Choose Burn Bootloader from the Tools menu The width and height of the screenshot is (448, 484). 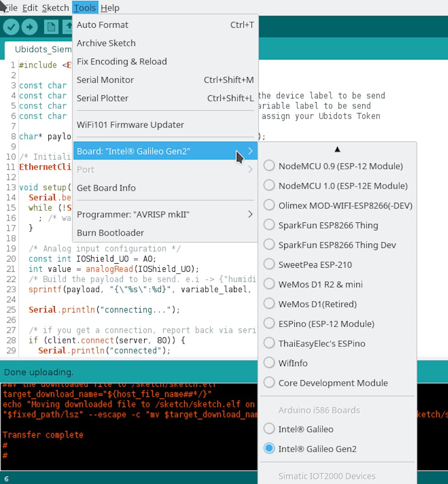(x=165, y=233)
